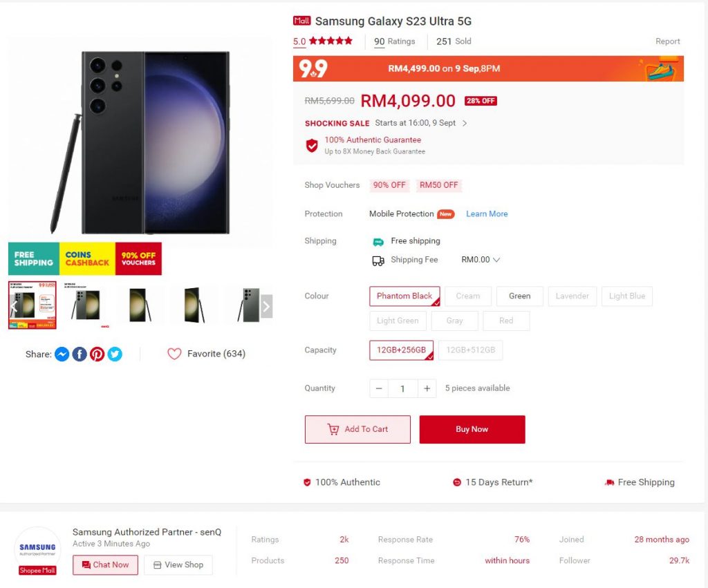Open the 90% OFF shop voucher
The width and height of the screenshot is (708, 588).
point(389,185)
